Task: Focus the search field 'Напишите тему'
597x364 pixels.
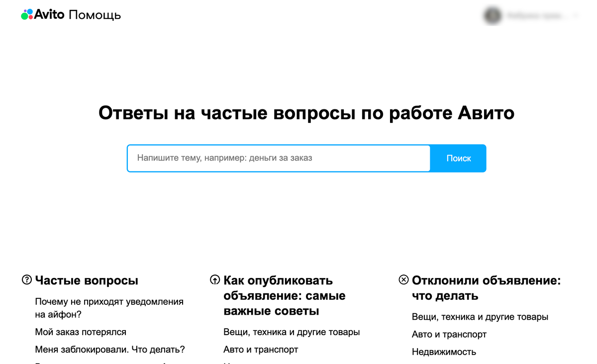Action: coord(279,158)
